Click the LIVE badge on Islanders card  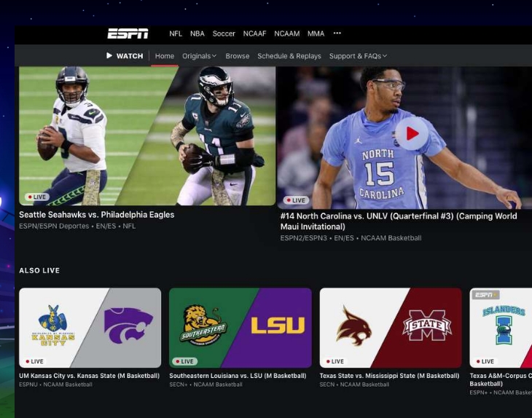pyautogui.click(x=485, y=361)
